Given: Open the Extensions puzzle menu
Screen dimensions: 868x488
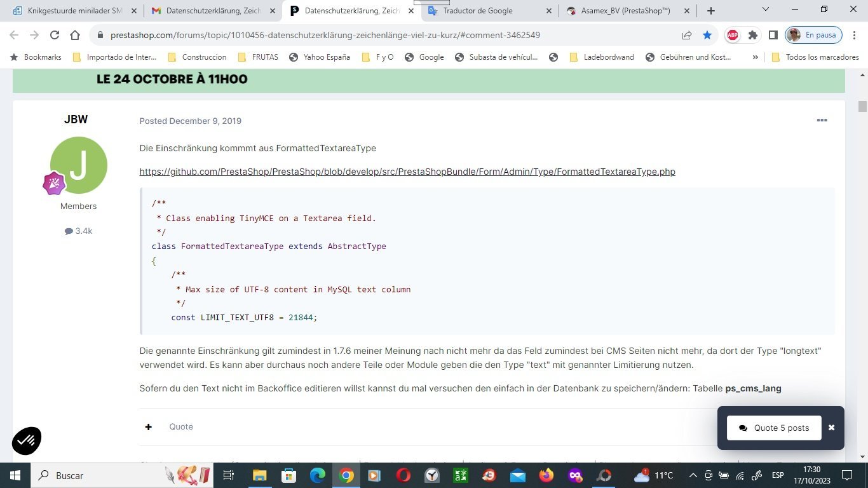Looking at the screenshot, I should 753,36.
